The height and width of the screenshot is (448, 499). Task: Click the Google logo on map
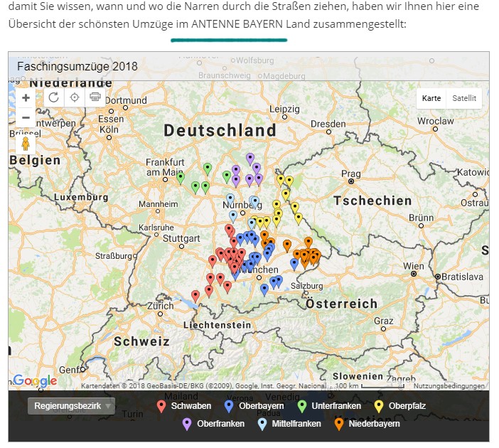[x=35, y=380]
